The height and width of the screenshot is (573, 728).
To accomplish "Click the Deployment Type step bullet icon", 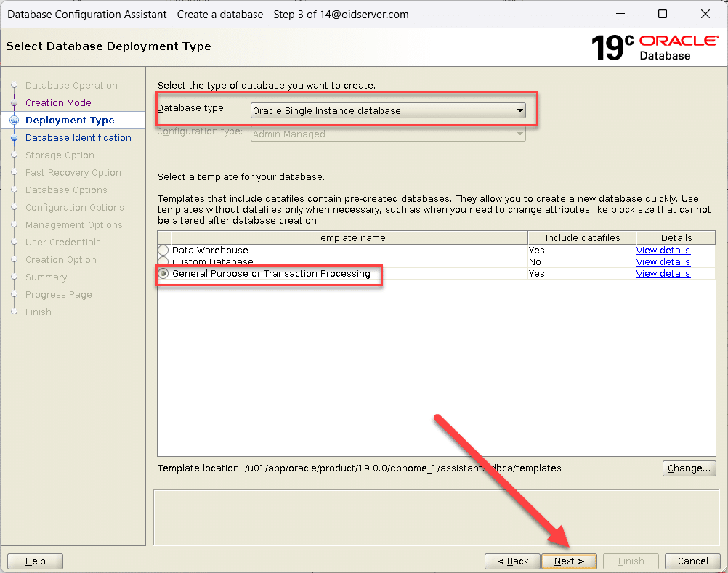I will 14,121.
